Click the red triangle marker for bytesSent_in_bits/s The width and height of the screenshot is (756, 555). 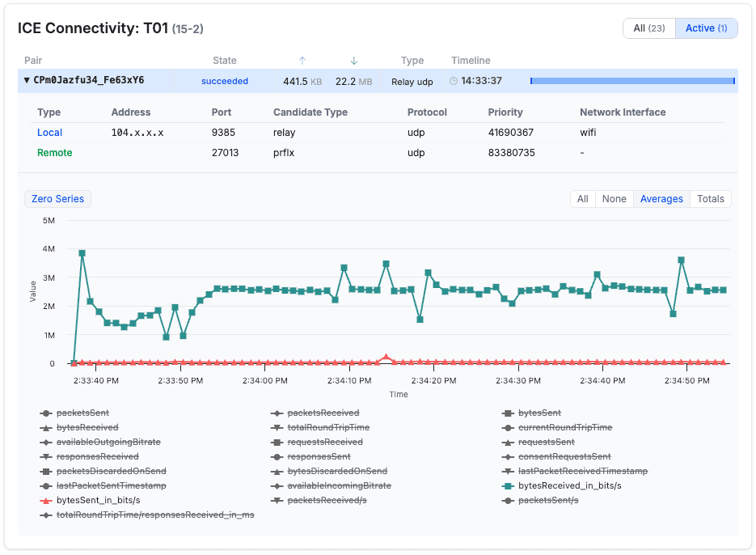46,500
